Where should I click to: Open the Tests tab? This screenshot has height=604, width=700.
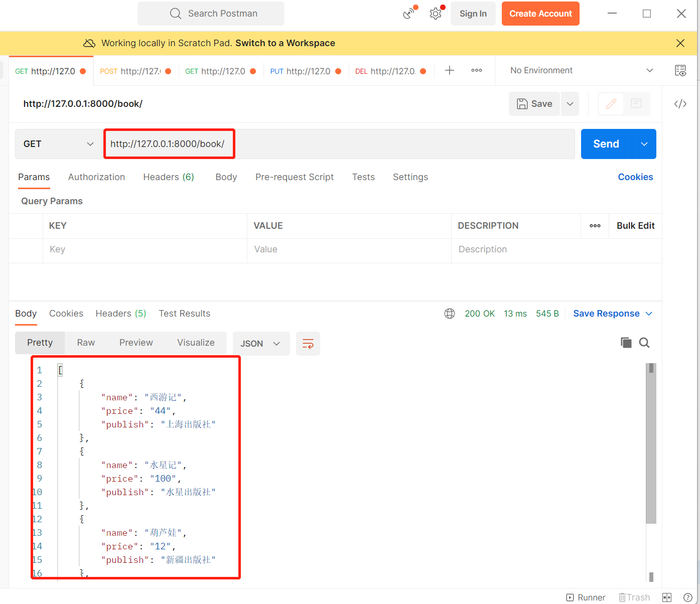tap(363, 177)
